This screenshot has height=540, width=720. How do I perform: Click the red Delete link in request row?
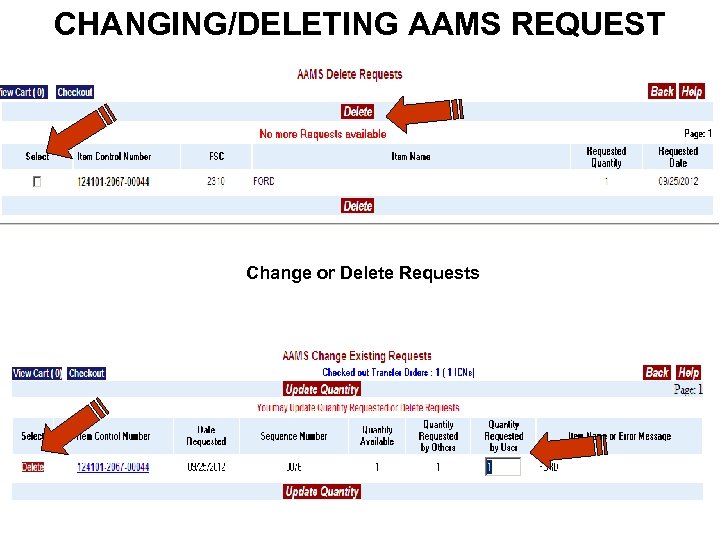tap(33, 467)
